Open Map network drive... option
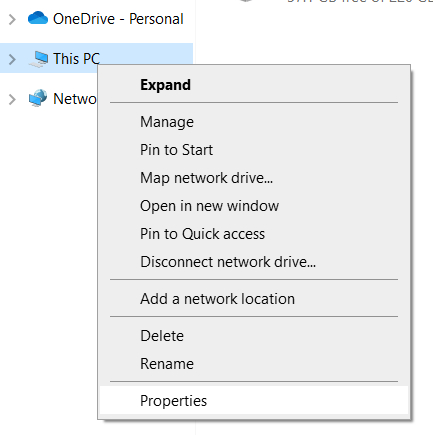The height and width of the screenshot is (435, 433). (x=254, y=178)
